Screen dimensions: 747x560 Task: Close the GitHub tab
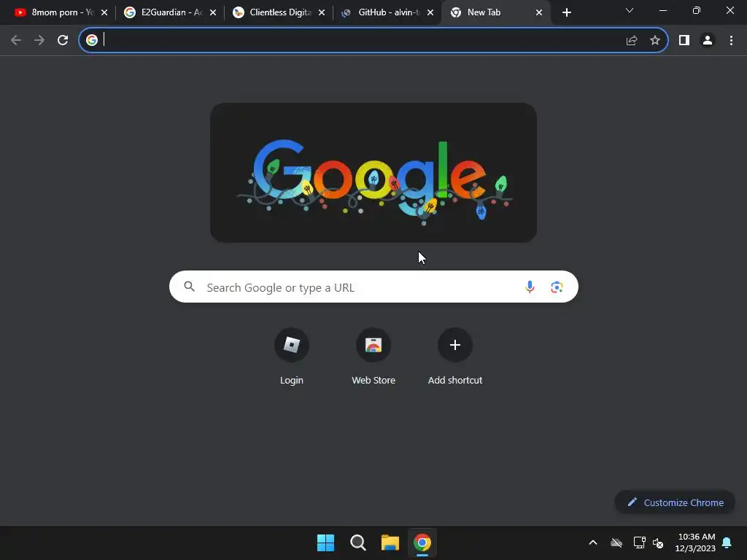coord(430,12)
